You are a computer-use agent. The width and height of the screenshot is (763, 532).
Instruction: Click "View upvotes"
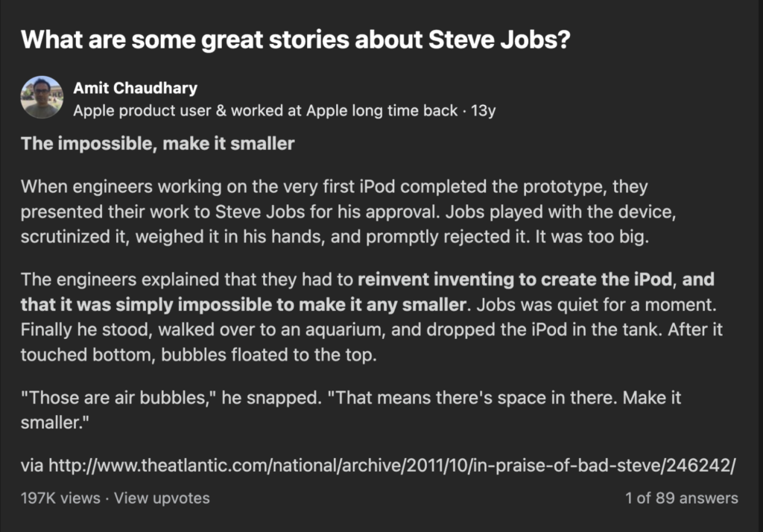(162, 498)
